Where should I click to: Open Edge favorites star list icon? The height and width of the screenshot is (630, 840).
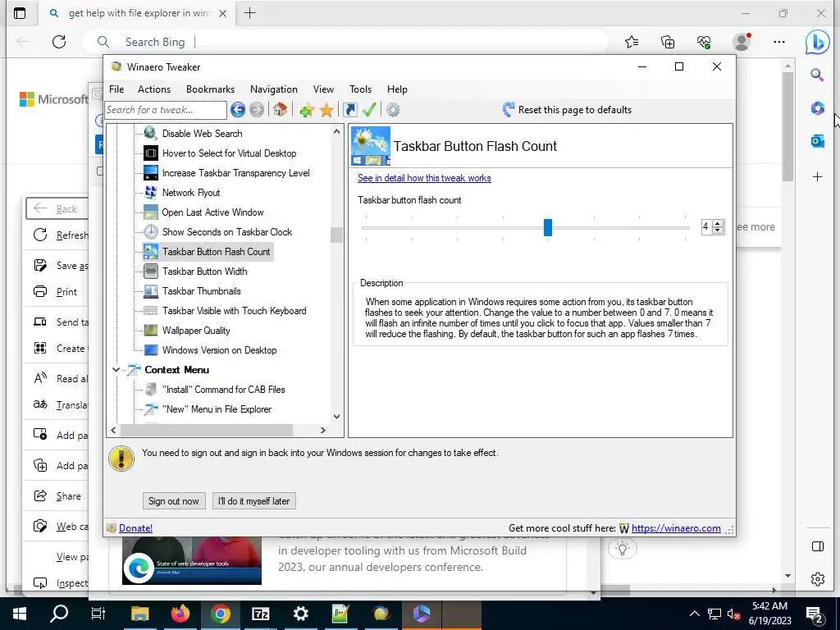click(632, 42)
